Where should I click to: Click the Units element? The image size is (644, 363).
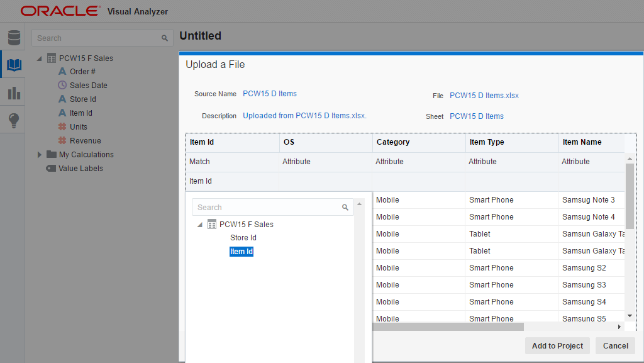click(x=79, y=127)
